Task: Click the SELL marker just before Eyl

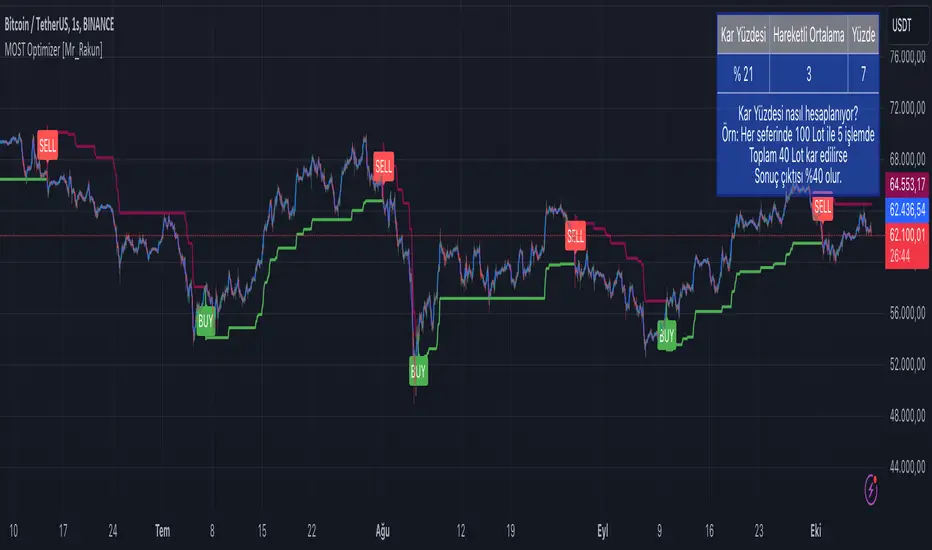Action: pos(575,236)
